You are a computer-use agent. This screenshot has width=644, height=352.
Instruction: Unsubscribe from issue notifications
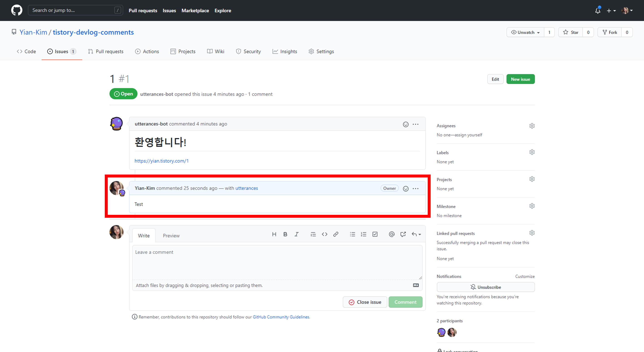coord(485,287)
